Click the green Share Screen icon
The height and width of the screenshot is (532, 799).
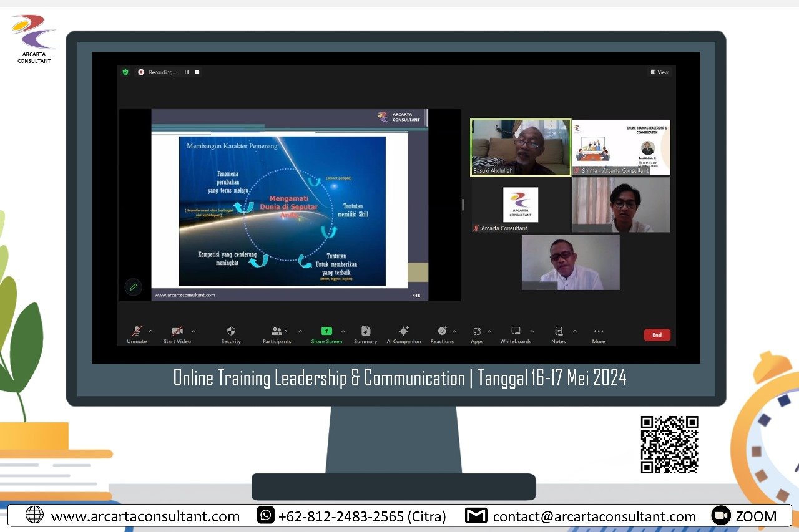(x=326, y=331)
